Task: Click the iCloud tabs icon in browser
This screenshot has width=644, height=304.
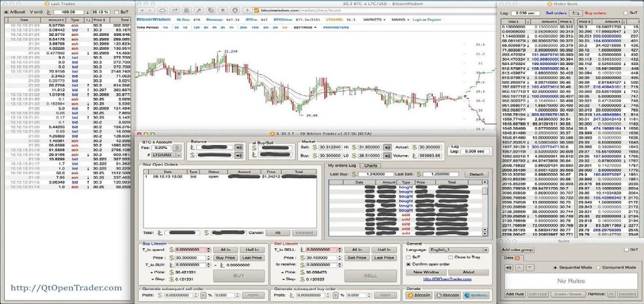Action: click(163, 10)
